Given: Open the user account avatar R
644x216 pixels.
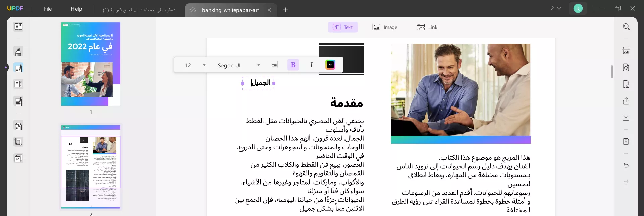Looking at the screenshot, I should click(578, 9).
